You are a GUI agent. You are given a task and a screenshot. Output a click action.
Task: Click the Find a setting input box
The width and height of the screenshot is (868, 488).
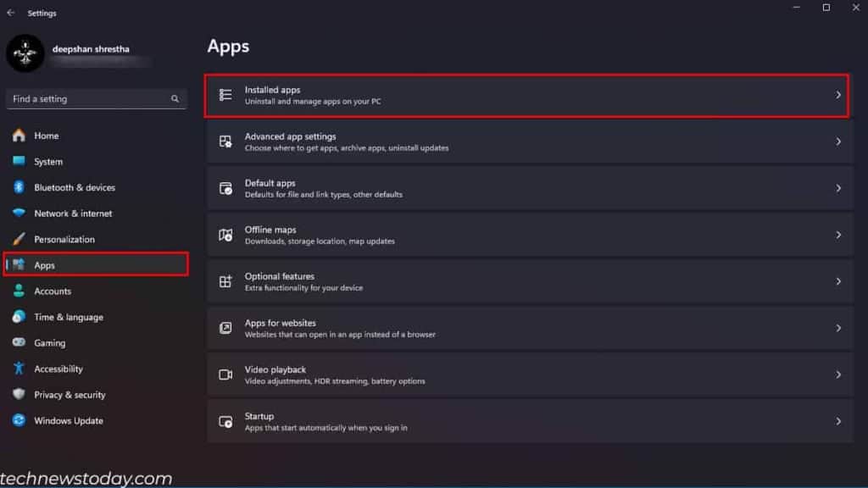[85, 98]
